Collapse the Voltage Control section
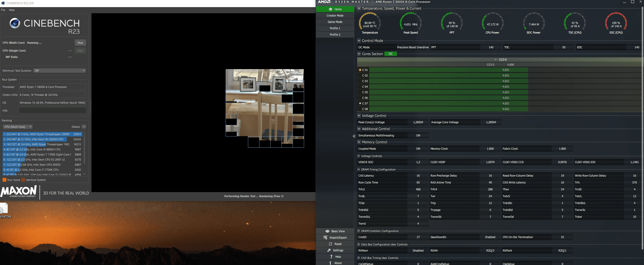The image size is (644, 265). coord(359,116)
